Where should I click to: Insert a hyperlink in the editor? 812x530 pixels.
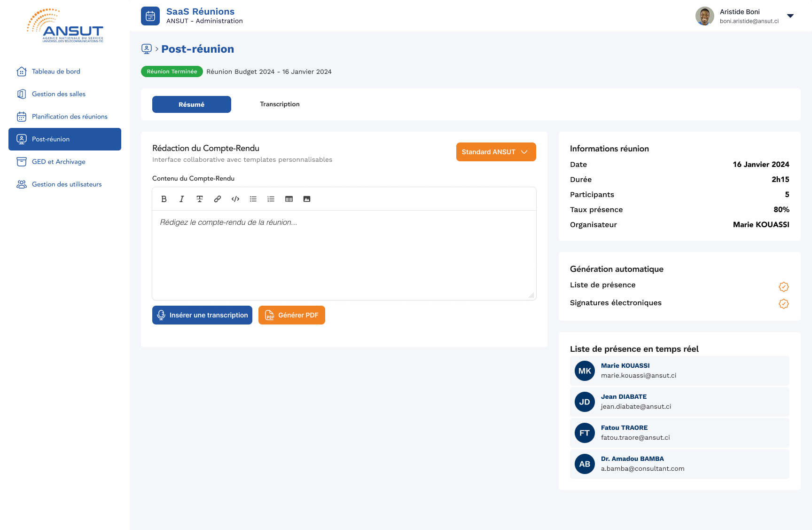[218, 199]
